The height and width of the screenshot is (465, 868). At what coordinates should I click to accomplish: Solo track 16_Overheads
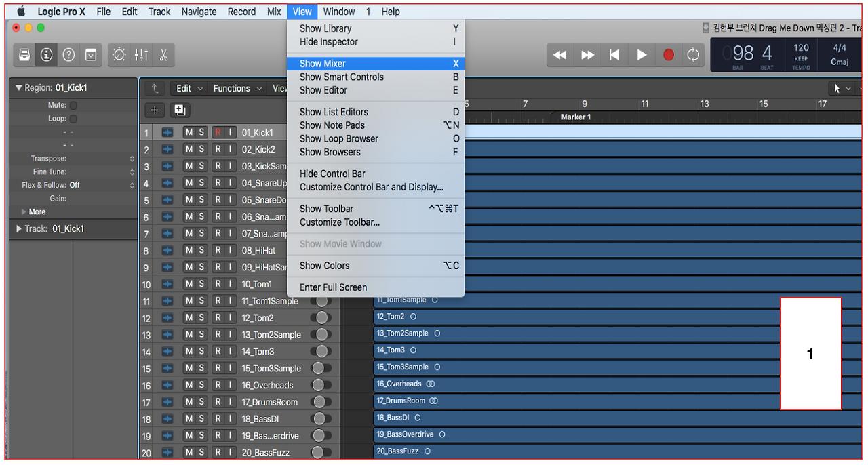tap(201, 385)
